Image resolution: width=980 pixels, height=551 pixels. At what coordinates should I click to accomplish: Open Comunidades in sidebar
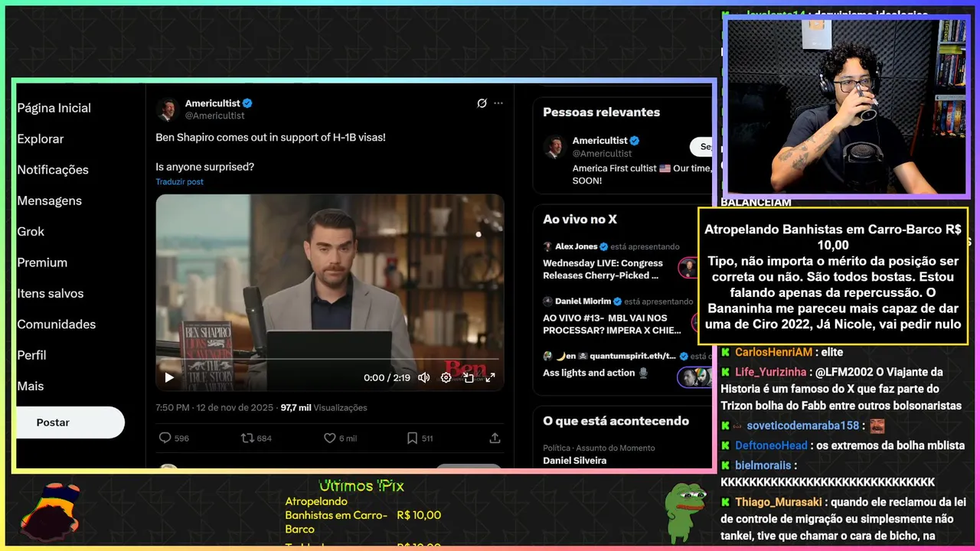(57, 324)
